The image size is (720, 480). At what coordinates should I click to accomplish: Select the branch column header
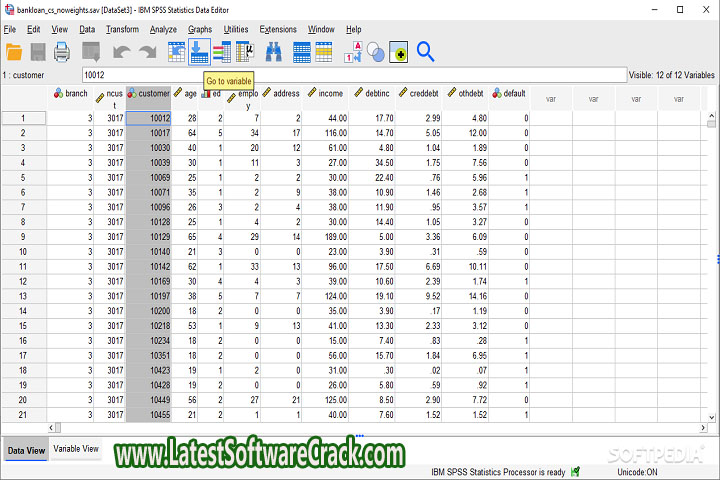click(70, 98)
